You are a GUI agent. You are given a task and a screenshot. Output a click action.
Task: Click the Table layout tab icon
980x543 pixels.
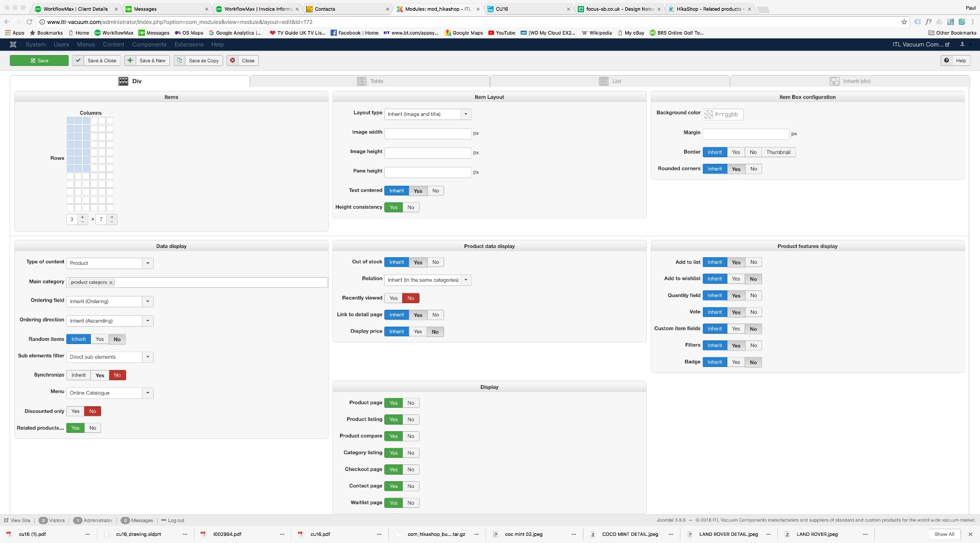click(361, 81)
